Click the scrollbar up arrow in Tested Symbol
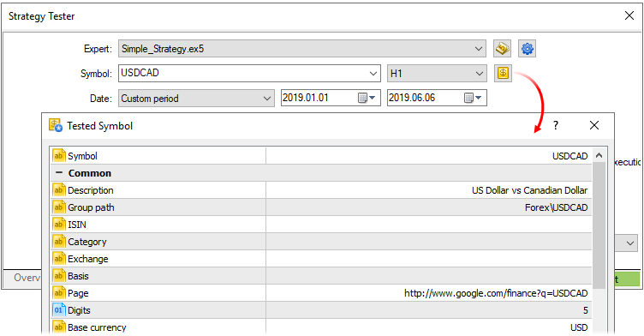 pyautogui.click(x=599, y=155)
